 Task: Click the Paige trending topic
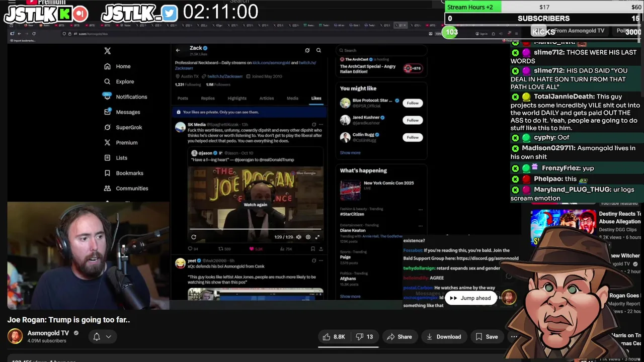[x=345, y=257]
